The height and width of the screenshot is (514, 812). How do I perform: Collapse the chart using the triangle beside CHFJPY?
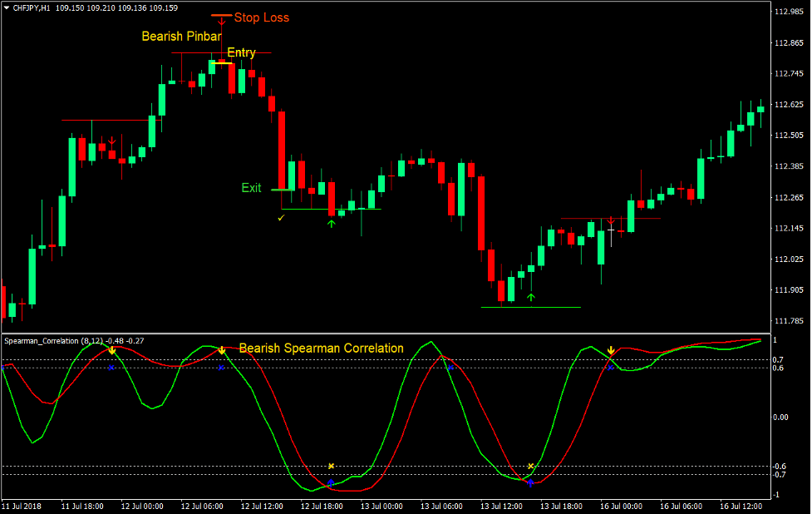[x=7, y=7]
